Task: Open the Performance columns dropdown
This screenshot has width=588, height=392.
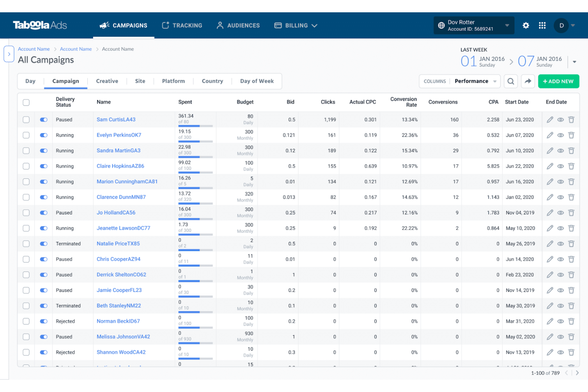Action: point(475,81)
